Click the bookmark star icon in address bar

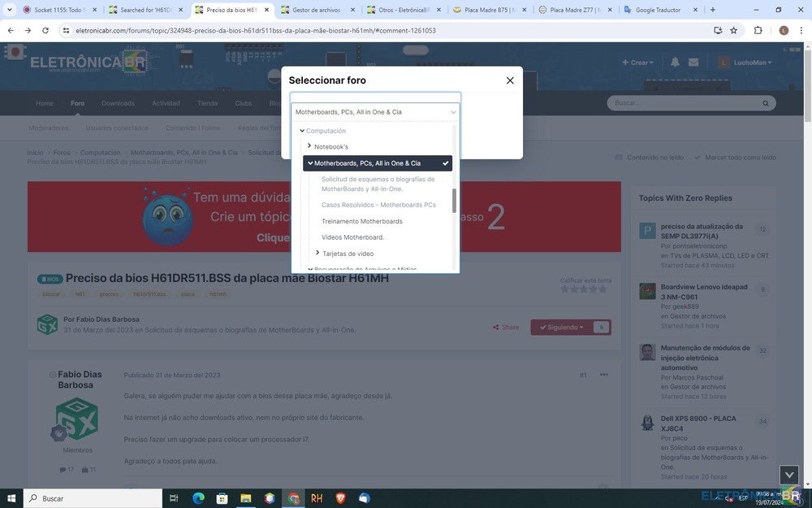(734, 30)
